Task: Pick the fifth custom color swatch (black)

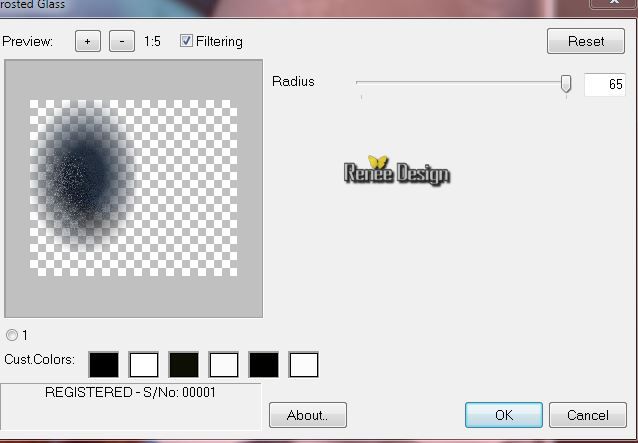Action: [x=264, y=364]
